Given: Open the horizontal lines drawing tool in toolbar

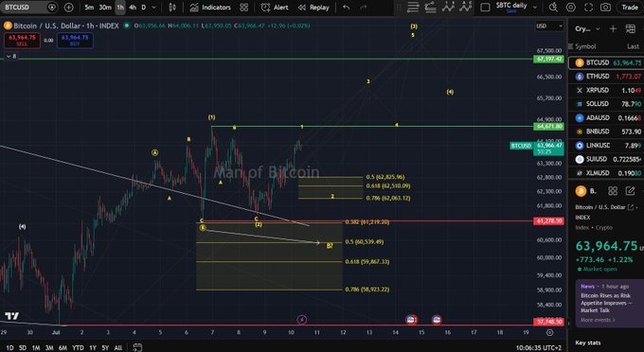Looking at the screenshot, I should (x=413, y=7).
